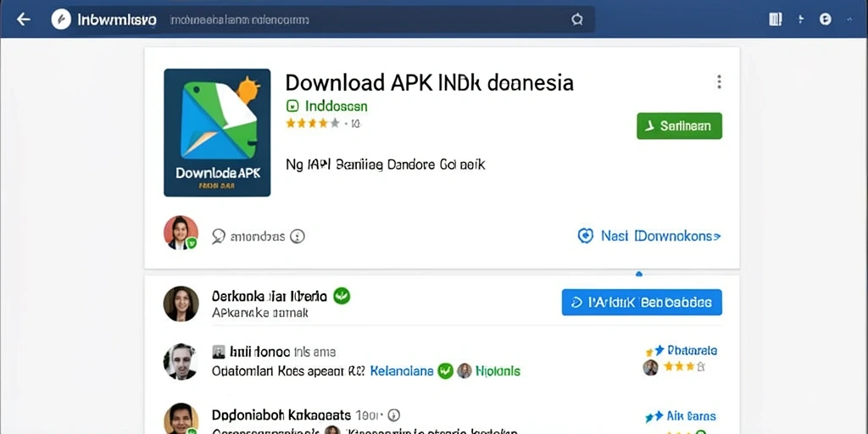The height and width of the screenshot is (434, 868).
Task: Go back with the top-left arrow
Action: (x=23, y=19)
